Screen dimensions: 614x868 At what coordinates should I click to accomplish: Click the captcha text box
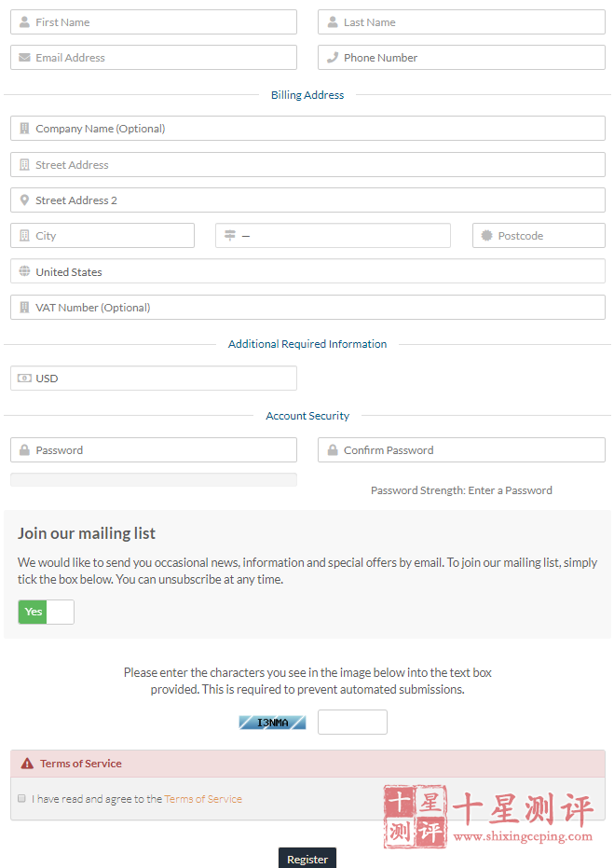tap(352, 722)
